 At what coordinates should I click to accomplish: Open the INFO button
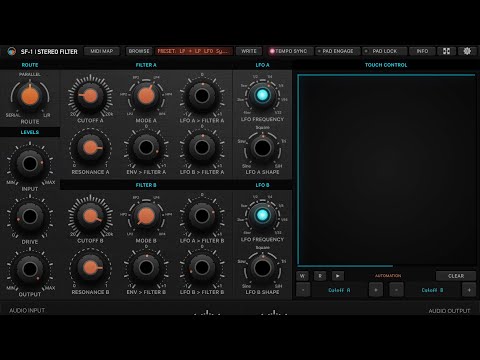tap(422, 51)
